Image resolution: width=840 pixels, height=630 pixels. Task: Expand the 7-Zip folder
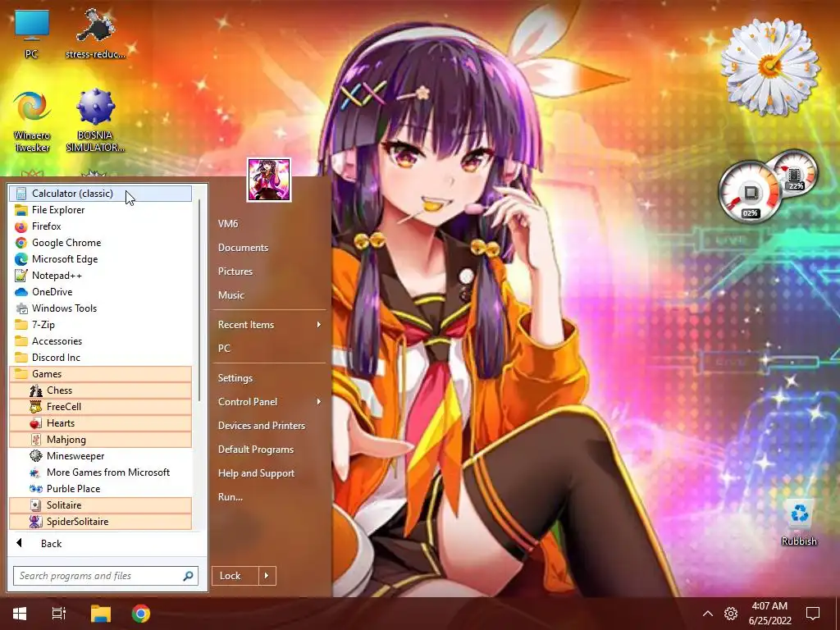[100, 325]
